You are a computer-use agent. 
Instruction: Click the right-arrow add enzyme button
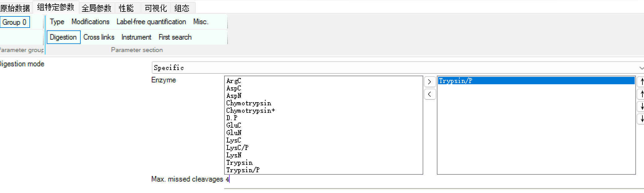(x=429, y=82)
